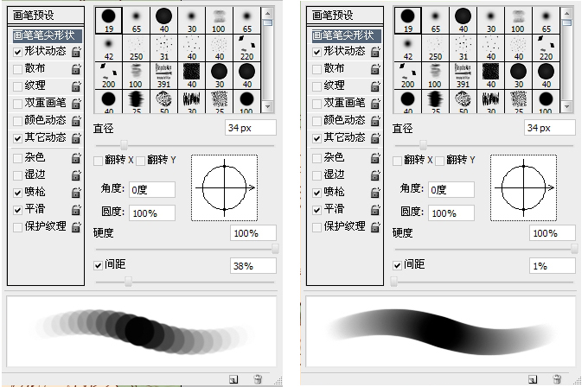Toggle lock icon beside 形状动态 in right panel
Image resolution: width=588 pixels, height=387 pixels.
(x=375, y=52)
